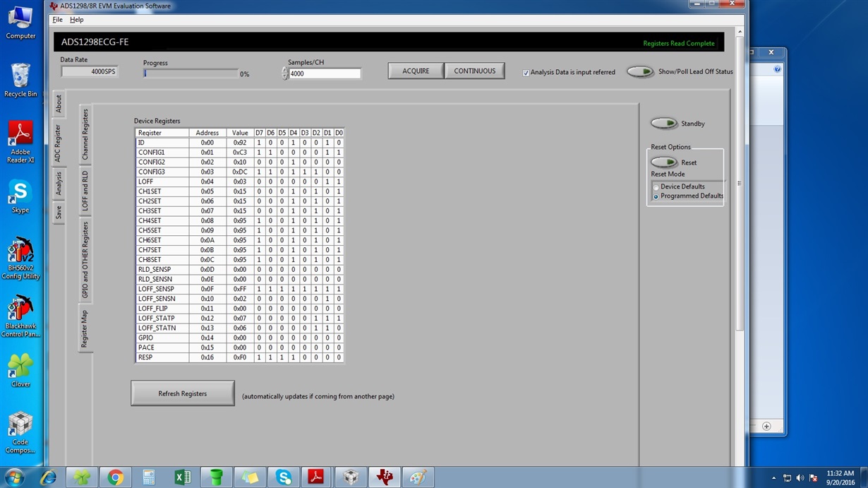The width and height of the screenshot is (868, 488).
Task: Open the Help menu
Action: [x=77, y=20]
